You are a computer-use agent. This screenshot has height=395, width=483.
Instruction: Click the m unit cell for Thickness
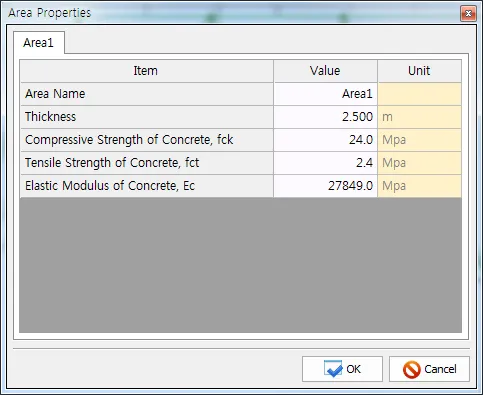(419, 117)
